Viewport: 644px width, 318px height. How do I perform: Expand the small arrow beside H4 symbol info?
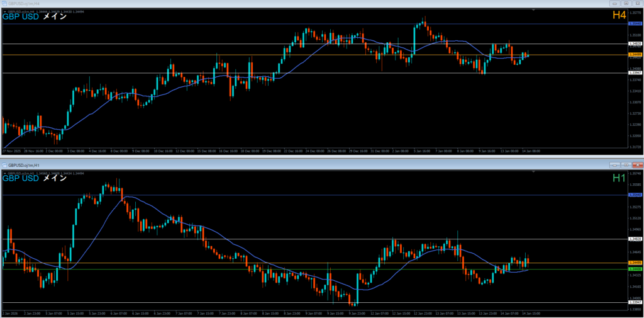[x=5, y=11]
